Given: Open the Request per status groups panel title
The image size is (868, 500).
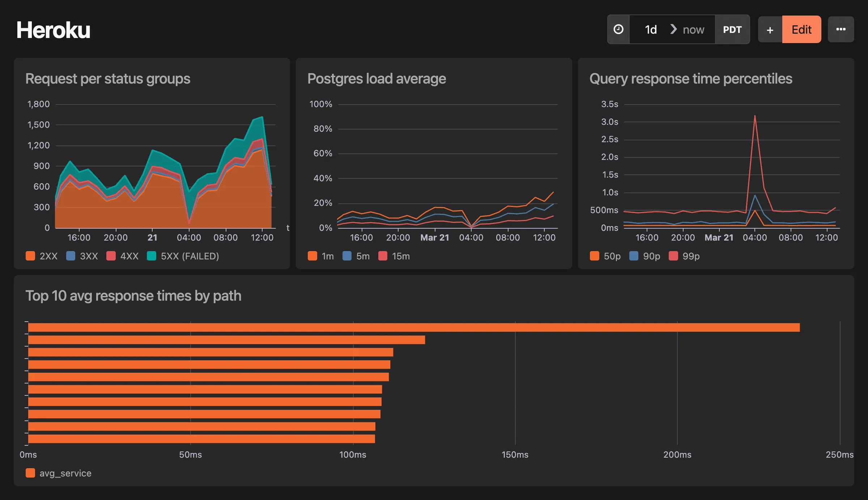Looking at the screenshot, I should 107,79.
